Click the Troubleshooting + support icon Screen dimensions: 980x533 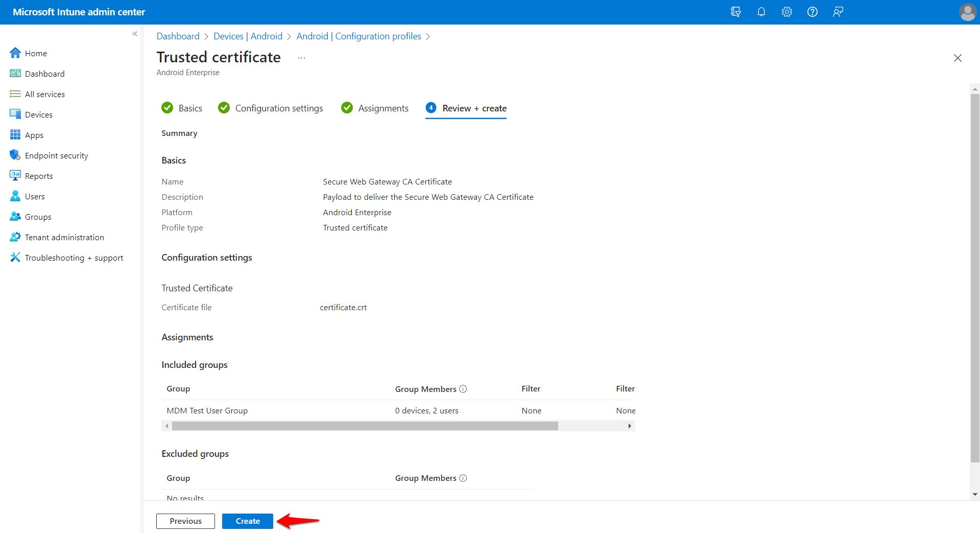point(15,257)
